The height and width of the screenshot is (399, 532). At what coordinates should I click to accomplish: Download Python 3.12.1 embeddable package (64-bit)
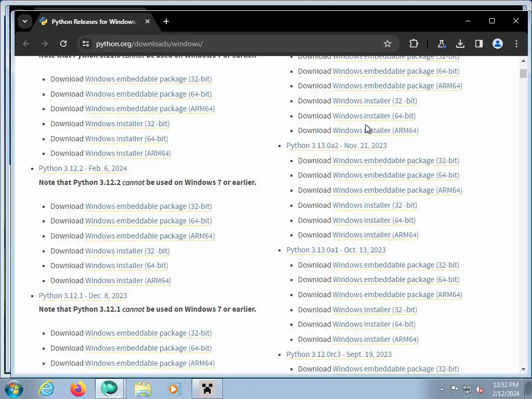click(x=148, y=348)
